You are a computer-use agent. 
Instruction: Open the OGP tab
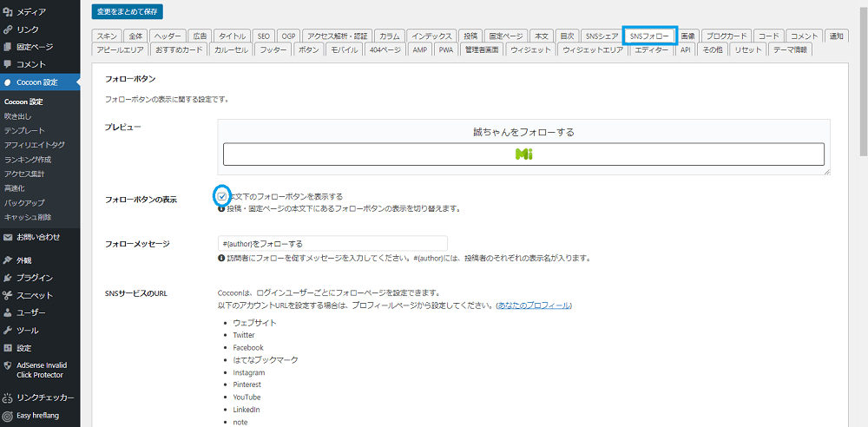coord(288,36)
